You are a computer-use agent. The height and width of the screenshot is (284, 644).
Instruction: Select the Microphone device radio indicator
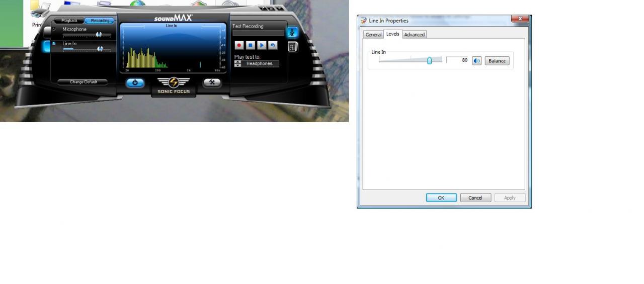click(x=54, y=29)
